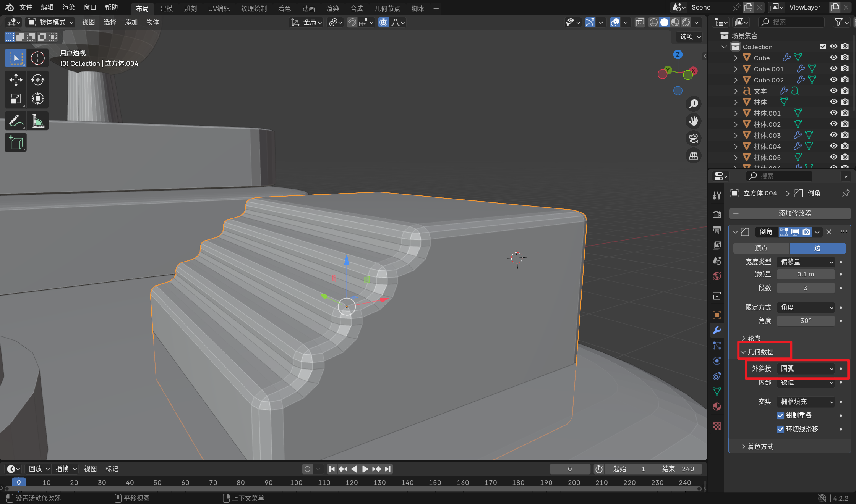Switch the bevel to 顶点 mode
The image size is (856, 504).
click(761, 248)
